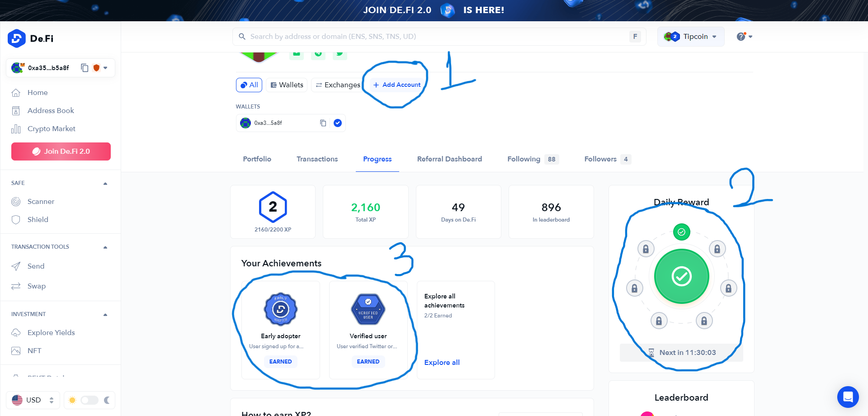Click the Next in 11:30:03 countdown
868x416 pixels.
coord(682,353)
